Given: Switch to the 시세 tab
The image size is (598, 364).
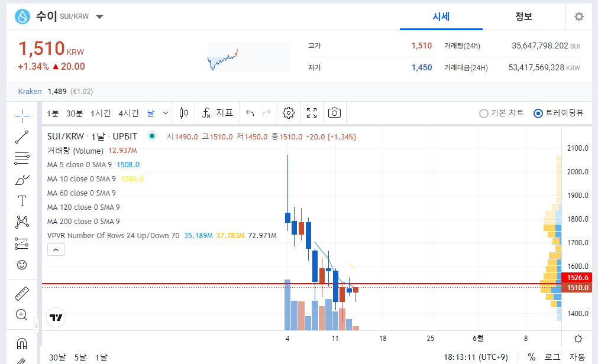Looking at the screenshot, I should (x=441, y=17).
